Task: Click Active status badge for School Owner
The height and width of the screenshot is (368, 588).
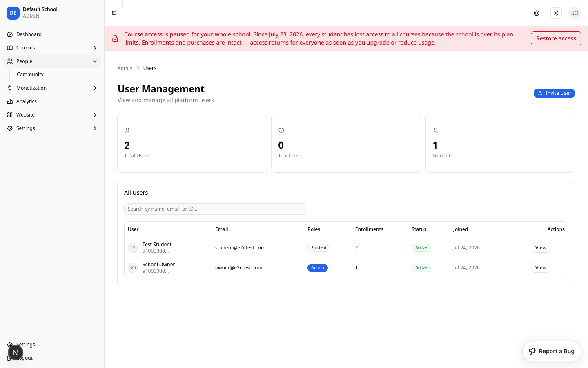Action: click(421, 268)
